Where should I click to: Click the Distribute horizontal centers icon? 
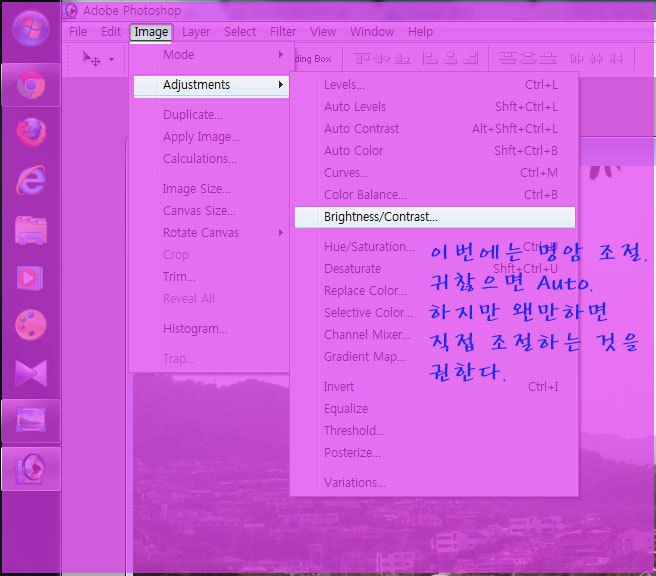click(x=597, y=58)
